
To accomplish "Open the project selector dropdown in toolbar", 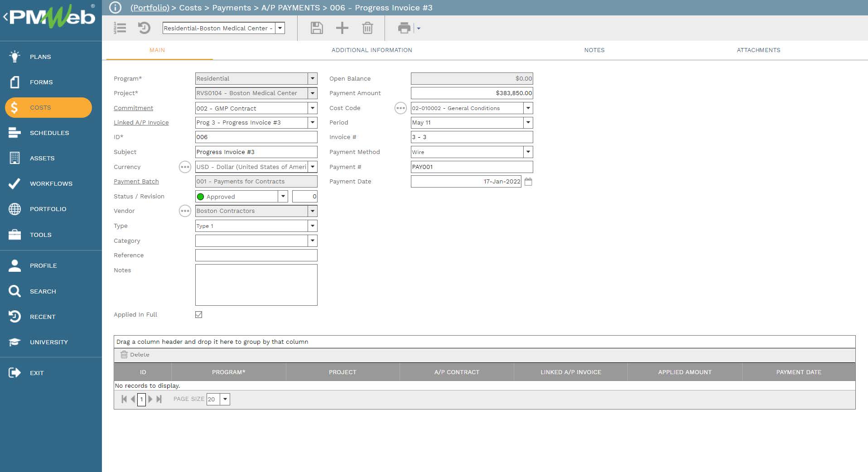I will click(280, 28).
